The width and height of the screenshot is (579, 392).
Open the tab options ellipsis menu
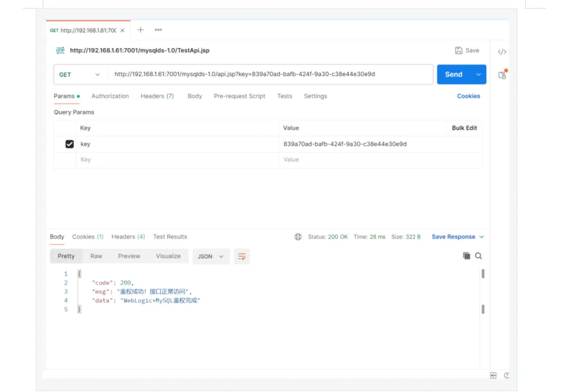pos(158,30)
